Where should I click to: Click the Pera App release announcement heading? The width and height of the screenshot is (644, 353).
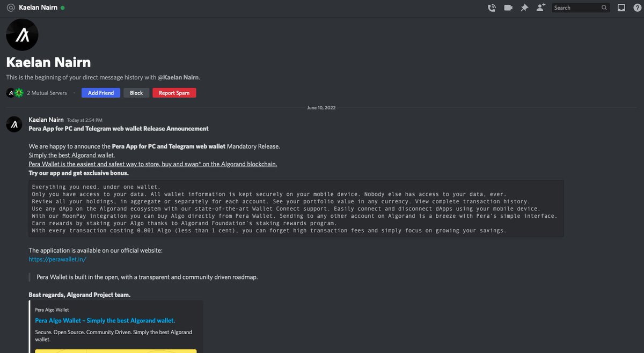tap(119, 129)
